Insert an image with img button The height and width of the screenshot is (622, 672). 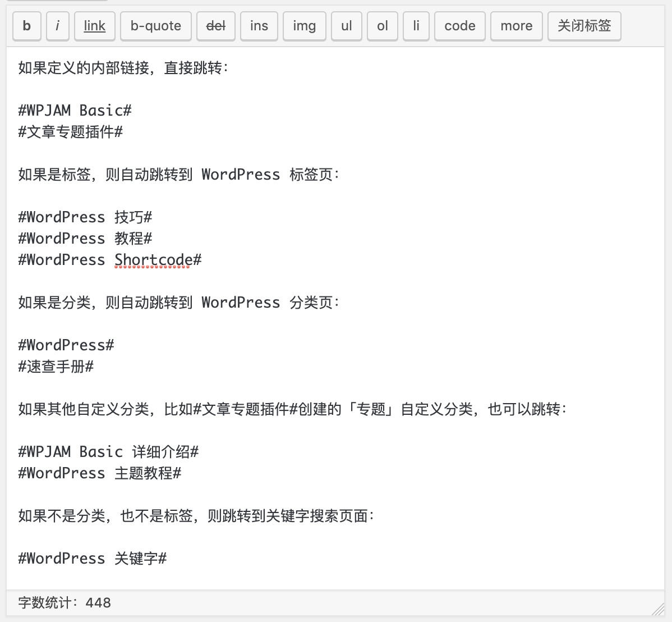(x=304, y=26)
